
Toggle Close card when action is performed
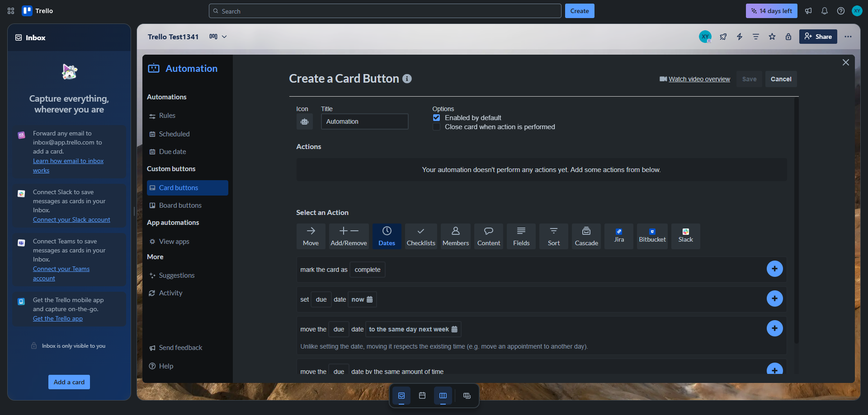pyautogui.click(x=436, y=127)
